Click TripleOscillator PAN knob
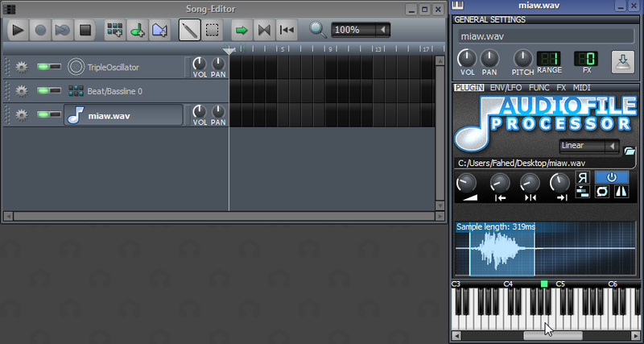 pyautogui.click(x=218, y=64)
